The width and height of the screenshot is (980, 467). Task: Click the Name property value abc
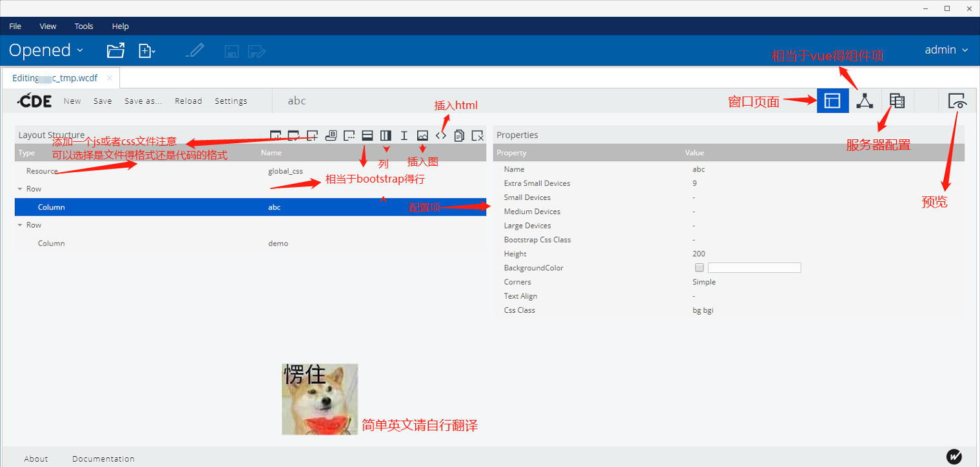[699, 169]
